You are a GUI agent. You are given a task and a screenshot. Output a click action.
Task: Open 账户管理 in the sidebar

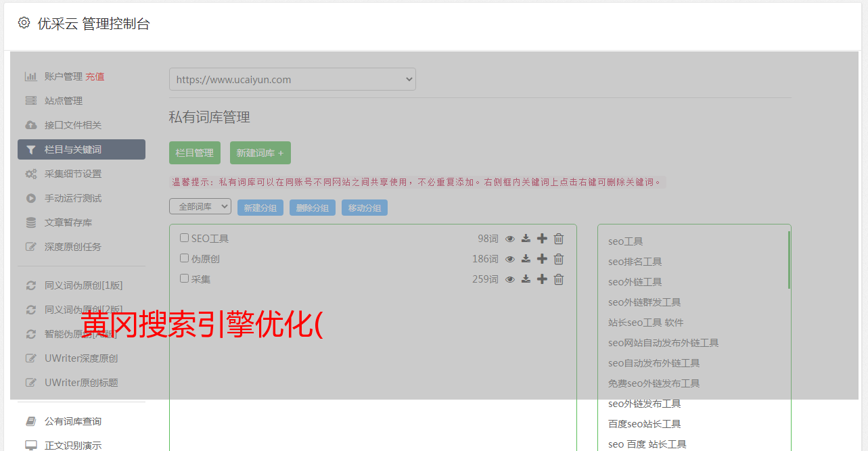64,76
